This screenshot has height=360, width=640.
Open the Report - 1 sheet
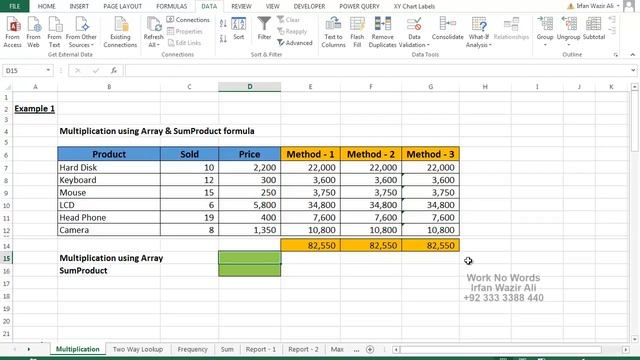tap(261, 349)
